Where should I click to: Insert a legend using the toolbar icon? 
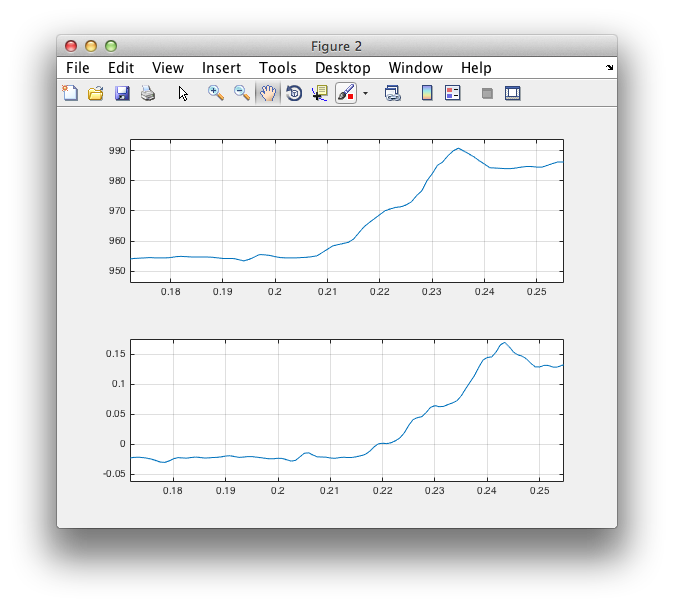click(x=452, y=93)
